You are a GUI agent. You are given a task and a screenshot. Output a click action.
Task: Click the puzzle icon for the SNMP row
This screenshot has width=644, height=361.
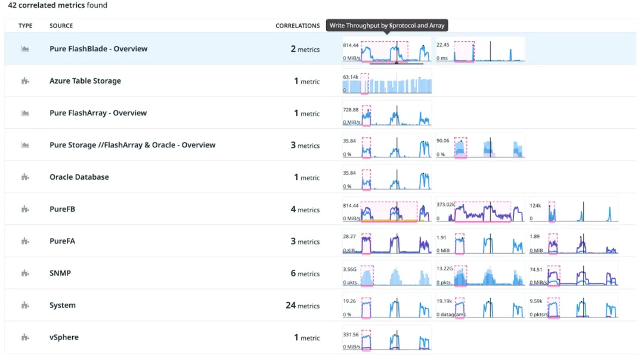coord(25,273)
